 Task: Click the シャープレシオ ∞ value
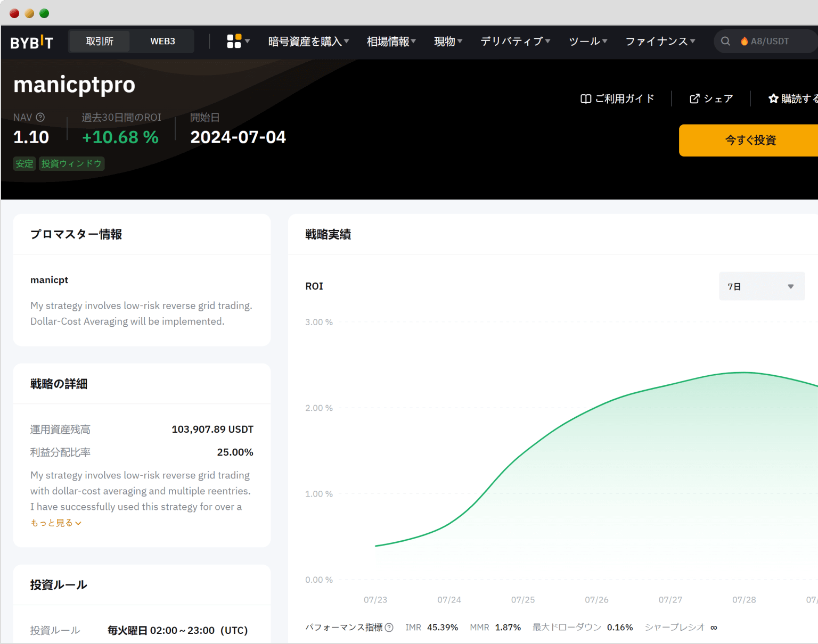[714, 628]
